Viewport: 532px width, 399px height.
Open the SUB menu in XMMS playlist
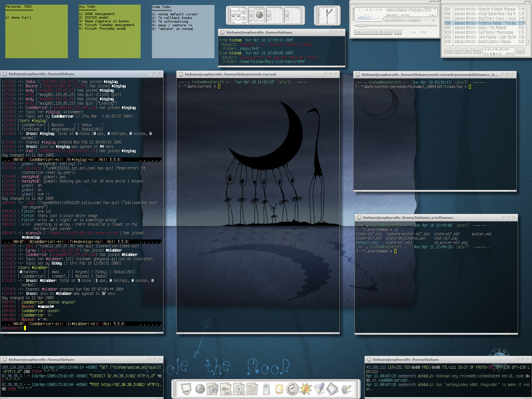pyautogui.click(x=458, y=51)
